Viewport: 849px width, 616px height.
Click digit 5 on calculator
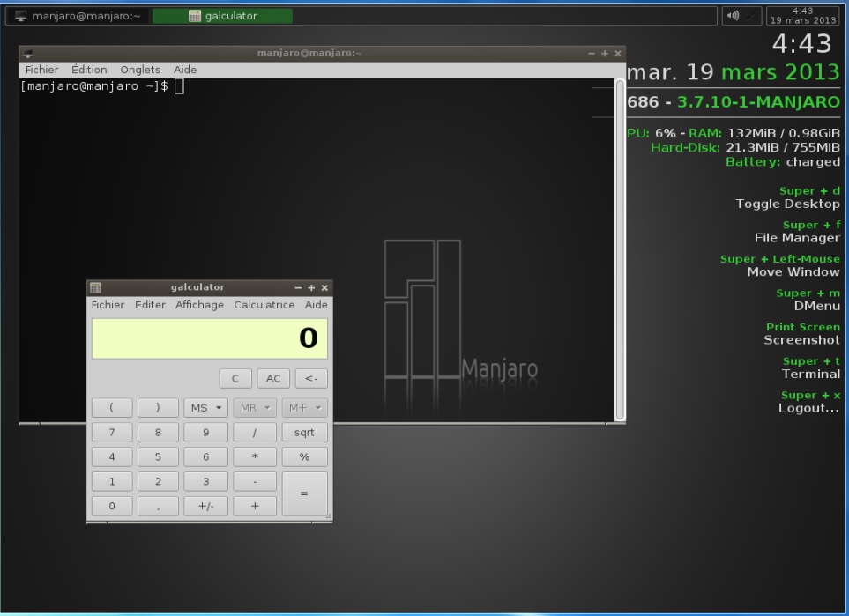(158, 456)
